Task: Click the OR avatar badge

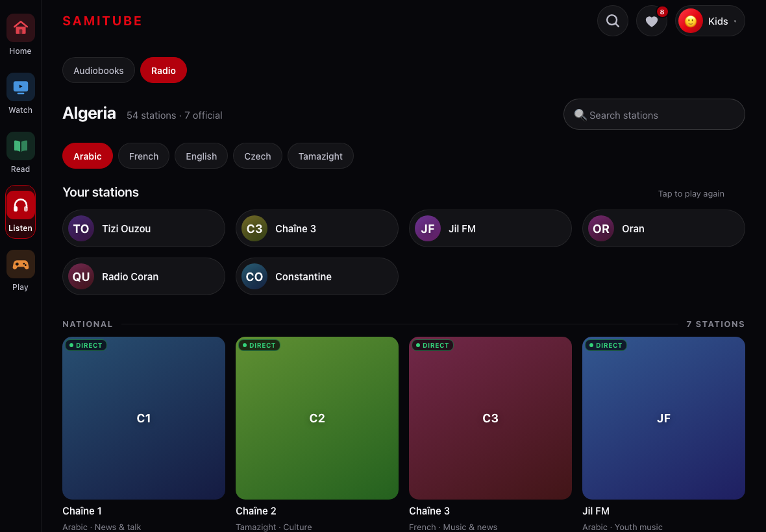Action: pos(601,228)
